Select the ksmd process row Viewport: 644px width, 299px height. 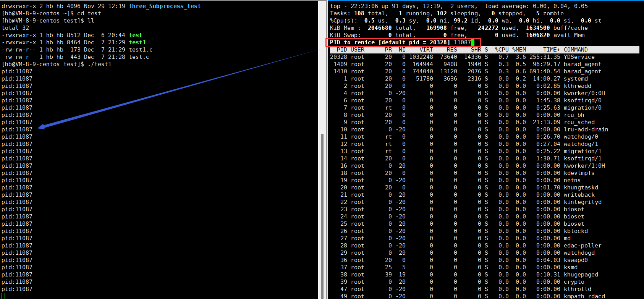click(484, 267)
